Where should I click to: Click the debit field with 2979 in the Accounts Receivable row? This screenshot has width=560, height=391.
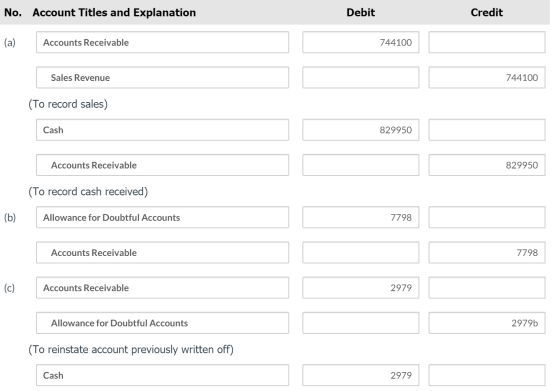point(360,287)
